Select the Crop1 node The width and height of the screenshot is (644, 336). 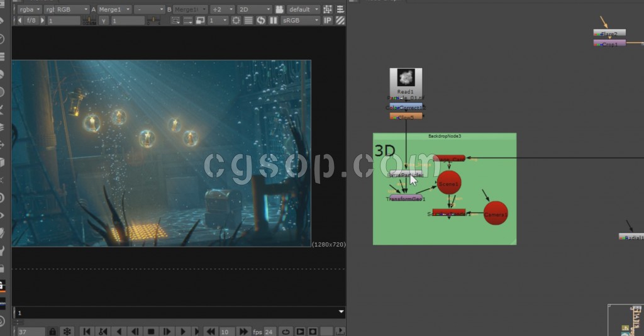tap(609, 43)
